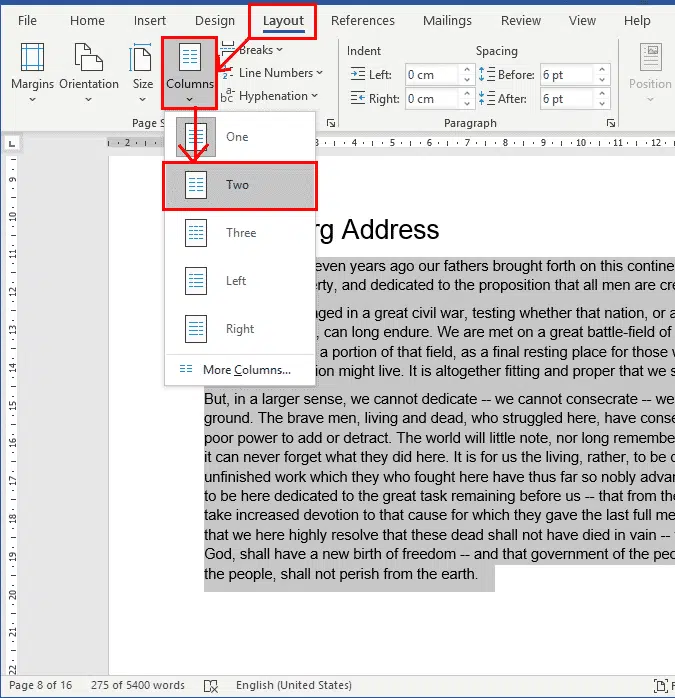Choose Two columns from the dropdown
The width and height of the screenshot is (675, 698).
238,185
